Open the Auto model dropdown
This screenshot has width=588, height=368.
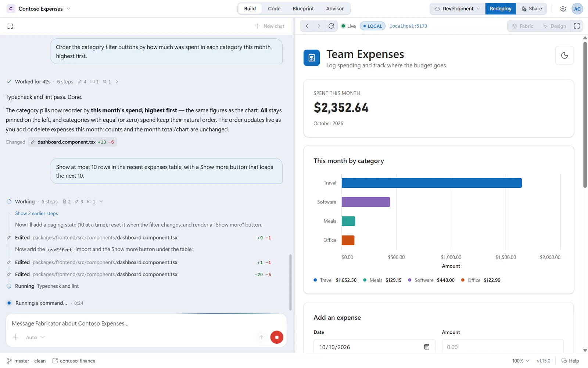(35, 337)
